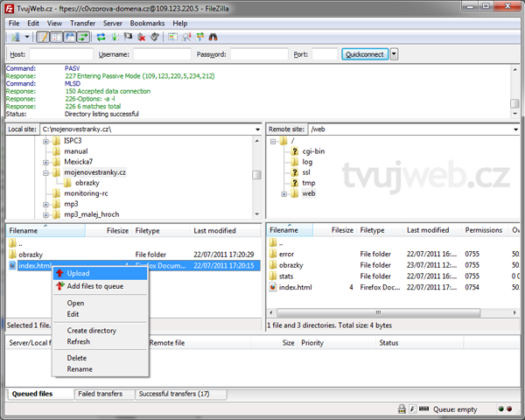The width and height of the screenshot is (525, 420).
Task: Select the monitoring-rc local folder
Action: (86, 193)
